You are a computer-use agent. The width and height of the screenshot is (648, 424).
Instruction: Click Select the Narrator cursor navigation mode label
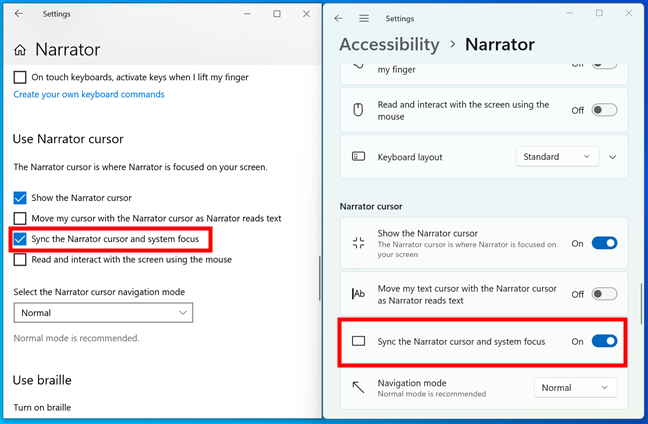pyautogui.click(x=99, y=292)
